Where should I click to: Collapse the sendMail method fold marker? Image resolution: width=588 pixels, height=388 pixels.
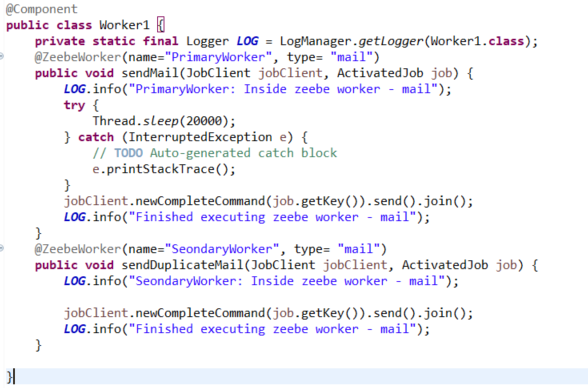coord(2,57)
